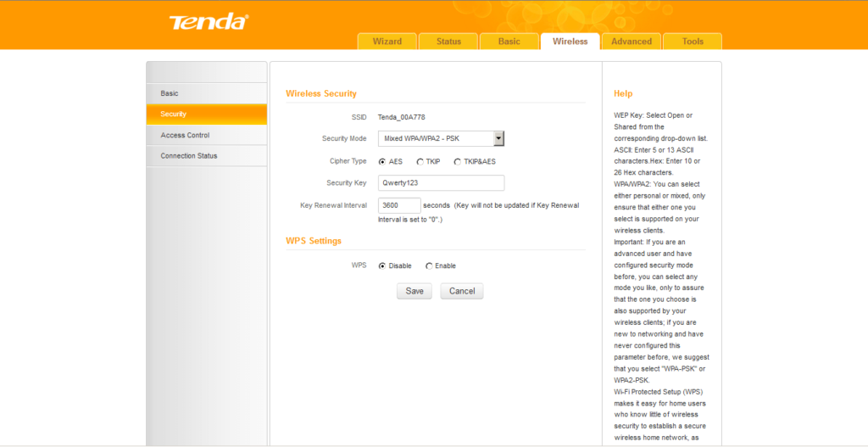Expand the Security Mode dropdown
This screenshot has width=868, height=447.
[x=498, y=138]
